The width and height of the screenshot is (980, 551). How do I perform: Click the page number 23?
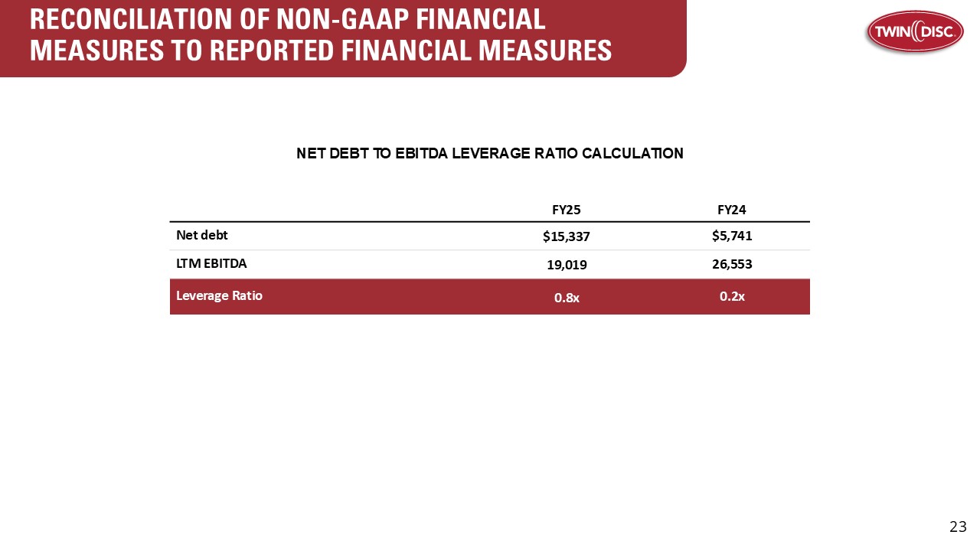pos(958,527)
